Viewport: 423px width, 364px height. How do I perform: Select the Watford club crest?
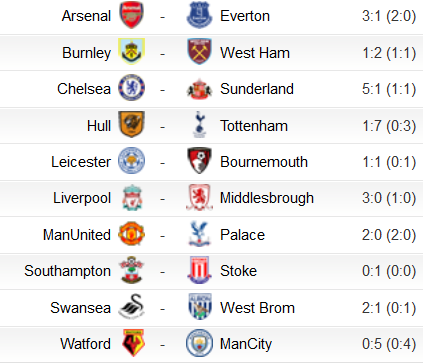click(x=133, y=343)
